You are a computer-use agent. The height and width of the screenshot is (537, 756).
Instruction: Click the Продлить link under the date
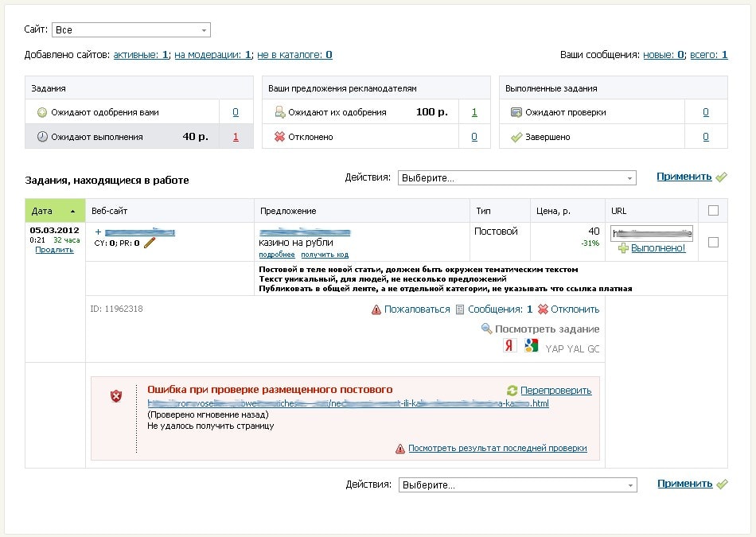[54, 250]
